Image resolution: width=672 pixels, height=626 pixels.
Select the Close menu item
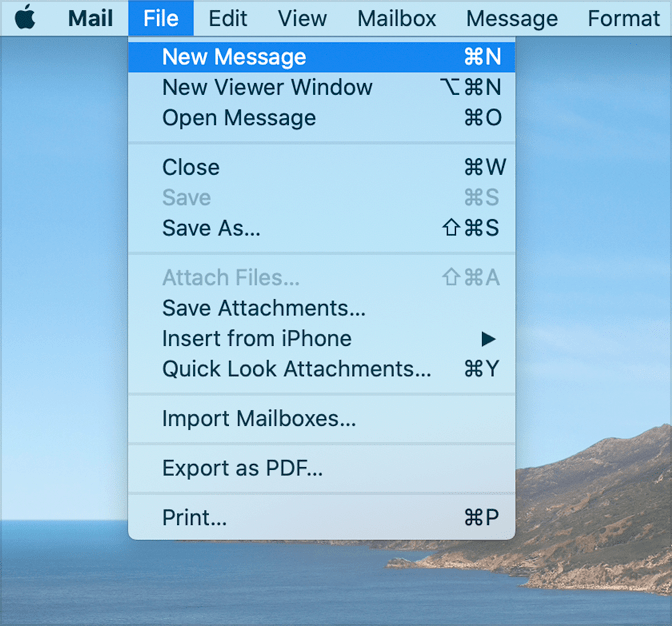[321, 167]
